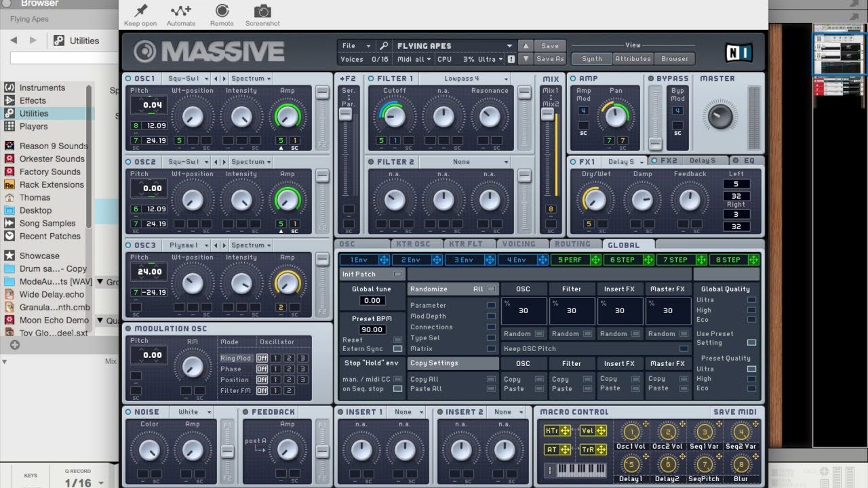Open Insert 1 None effect dropdown
Viewport: 868px width, 488px height.
coord(408,412)
